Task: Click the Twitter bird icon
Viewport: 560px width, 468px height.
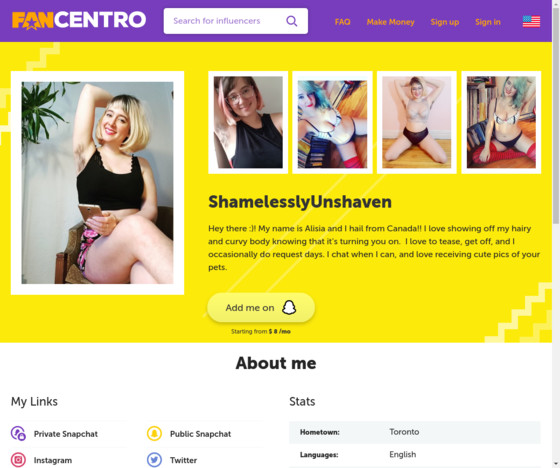Action: [154, 460]
